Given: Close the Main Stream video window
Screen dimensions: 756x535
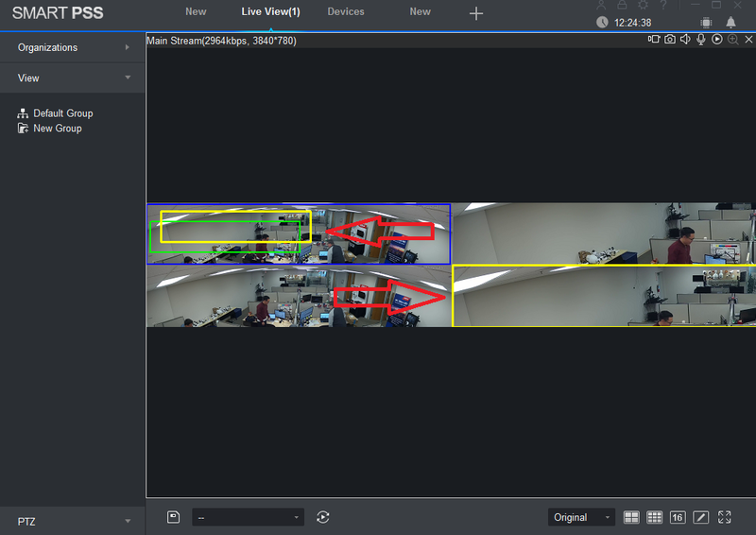Looking at the screenshot, I should click(x=748, y=40).
